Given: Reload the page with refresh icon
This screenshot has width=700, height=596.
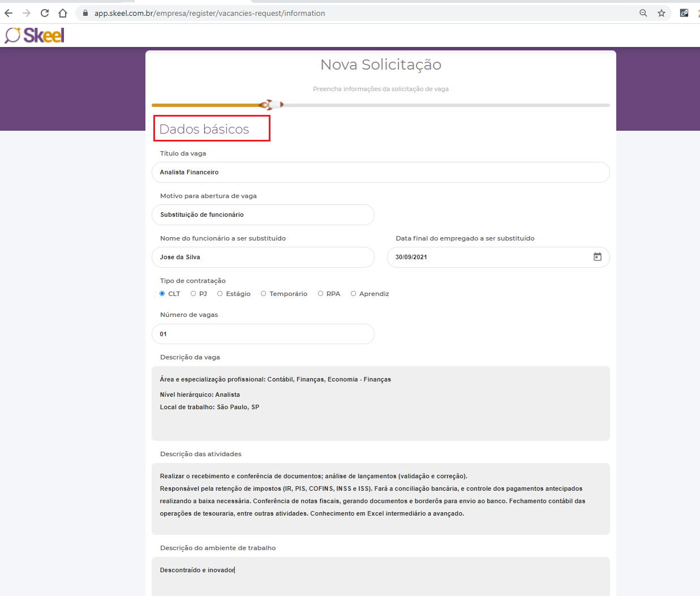Looking at the screenshot, I should 45,13.
